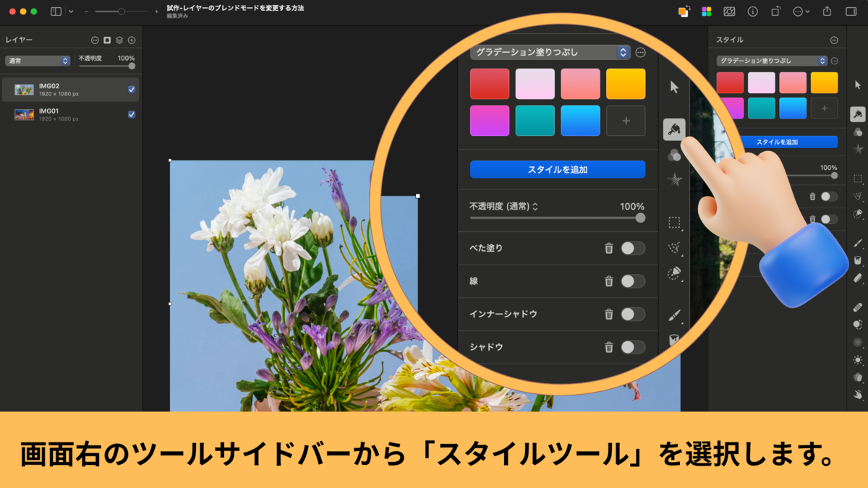The image size is (868, 488).
Task: Select the Paint brush tool in the right tool sidebar
Action: coord(858,243)
